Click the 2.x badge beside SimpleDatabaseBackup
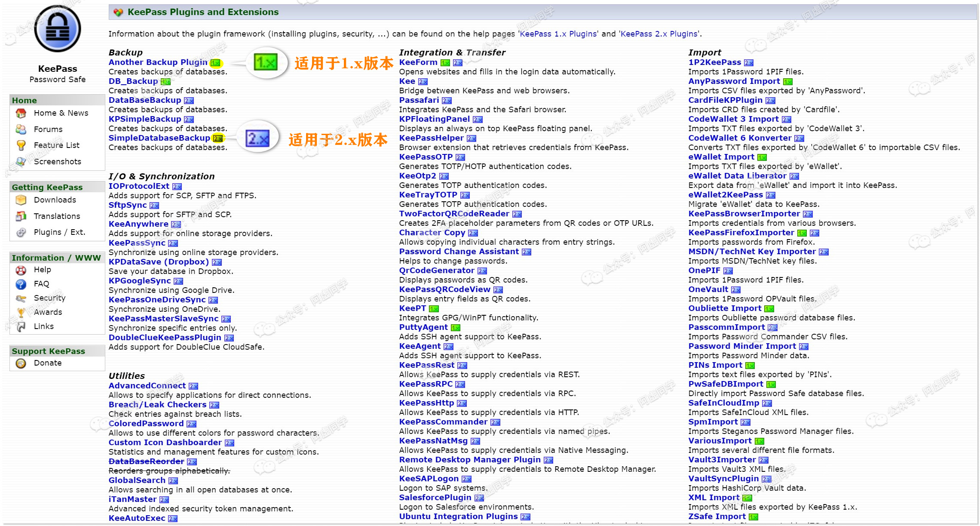The width and height of the screenshot is (980, 526). 218,138
